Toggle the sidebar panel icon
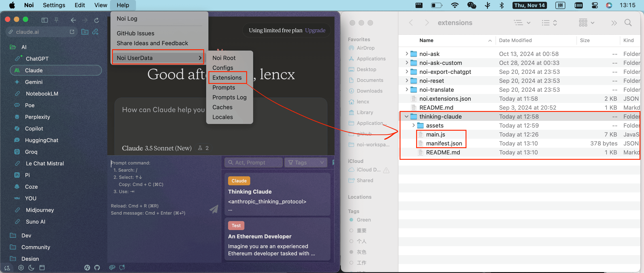Image resolution: width=644 pixels, height=273 pixels. (x=44, y=20)
